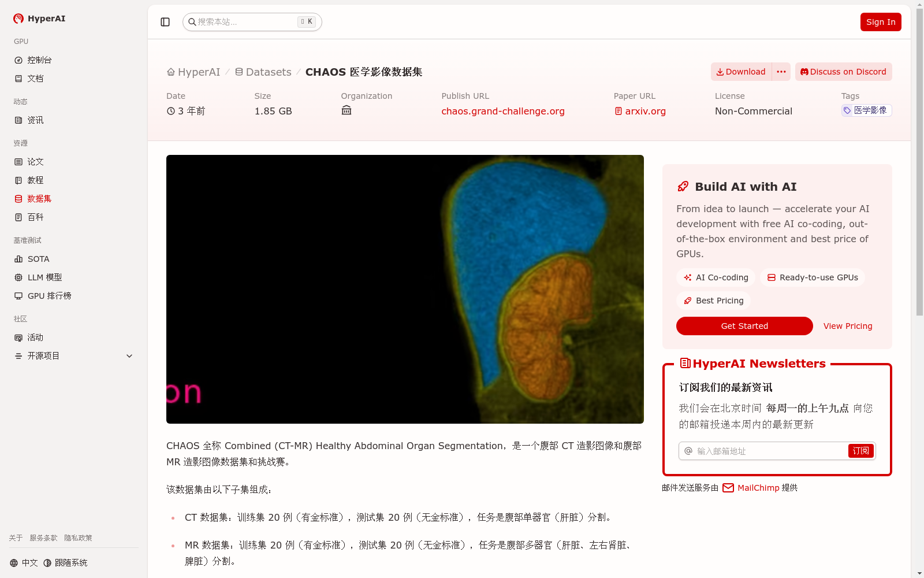
Task: Click the Download button
Action: (741, 72)
